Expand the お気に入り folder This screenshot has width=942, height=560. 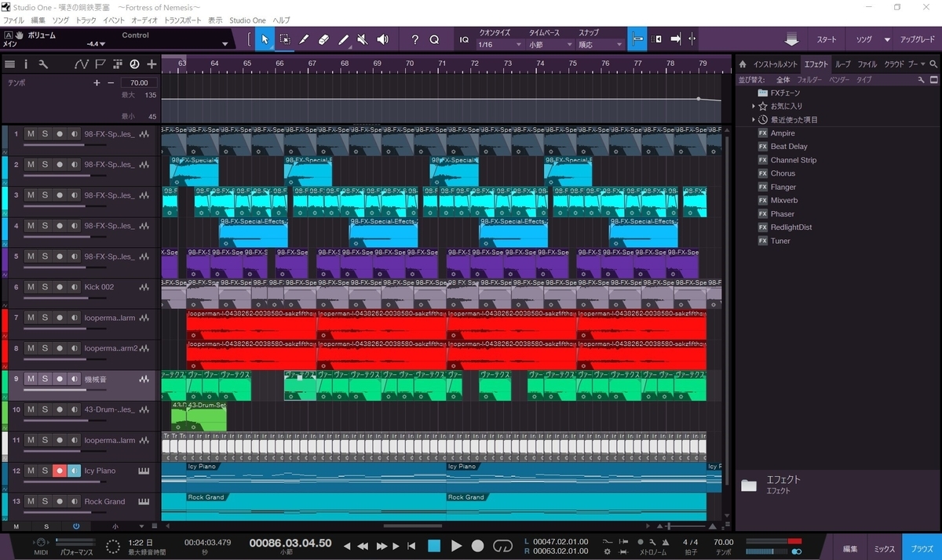pos(754,106)
